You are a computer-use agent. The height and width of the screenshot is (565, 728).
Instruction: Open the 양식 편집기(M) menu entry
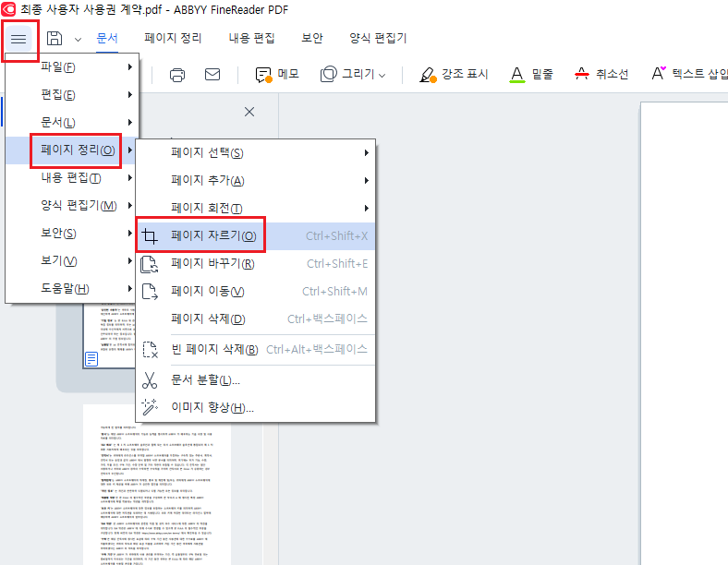pos(72,206)
